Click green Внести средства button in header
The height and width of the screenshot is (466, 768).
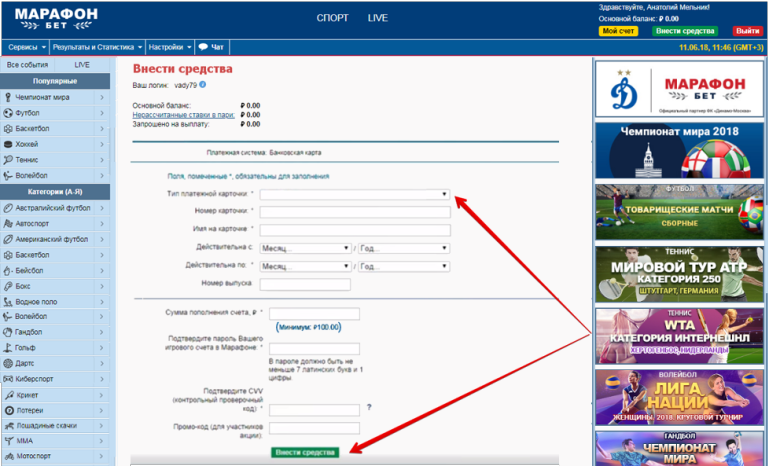(x=685, y=31)
